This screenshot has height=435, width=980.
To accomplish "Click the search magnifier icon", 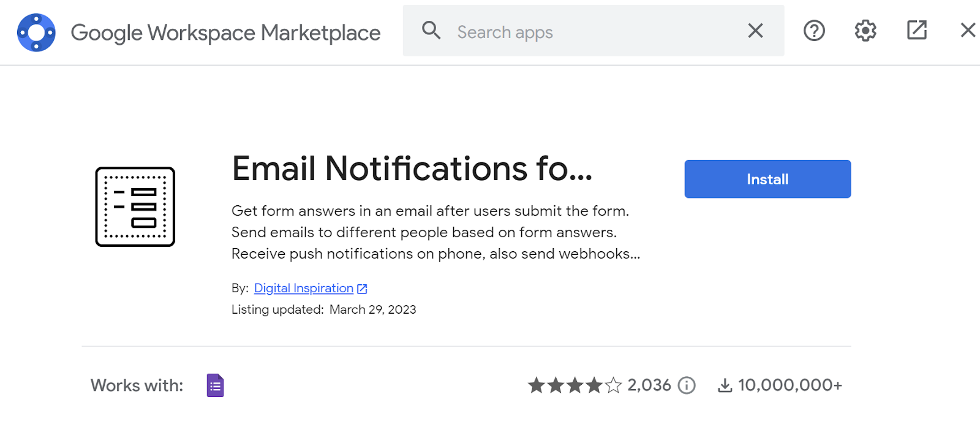I will [x=431, y=31].
